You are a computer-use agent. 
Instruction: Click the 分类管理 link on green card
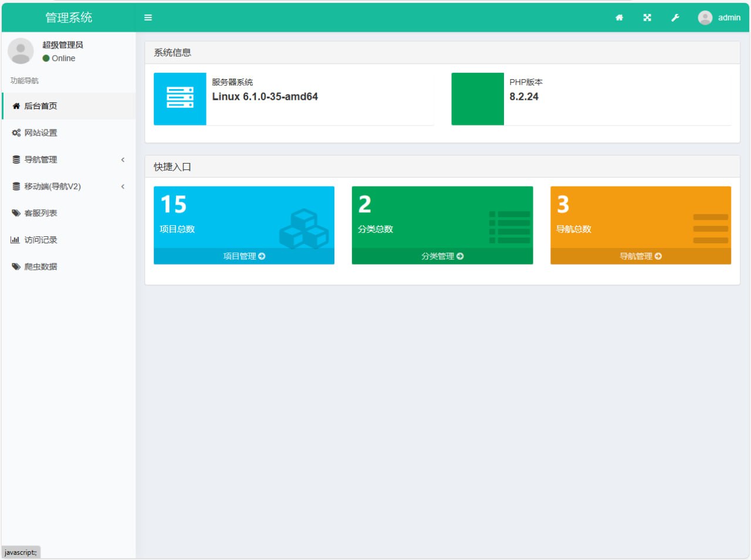tap(442, 256)
